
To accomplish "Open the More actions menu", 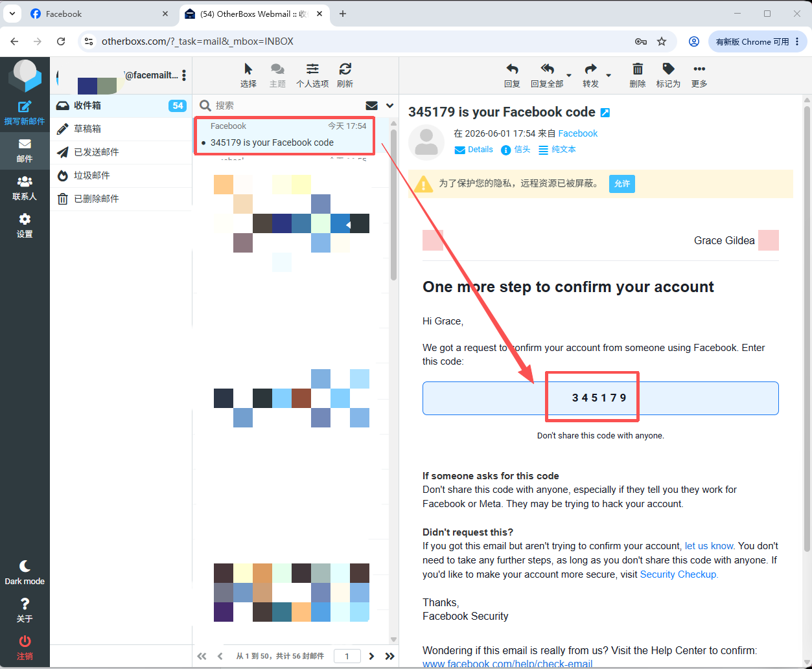I will pyautogui.click(x=699, y=75).
